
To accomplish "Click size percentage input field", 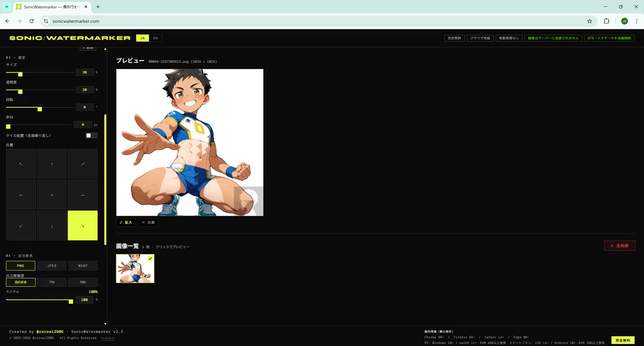I will 85,72.
